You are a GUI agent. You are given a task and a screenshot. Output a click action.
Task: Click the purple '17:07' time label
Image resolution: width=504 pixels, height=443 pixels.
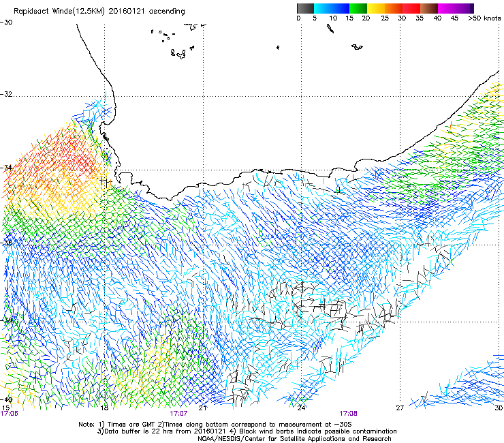click(178, 414)
